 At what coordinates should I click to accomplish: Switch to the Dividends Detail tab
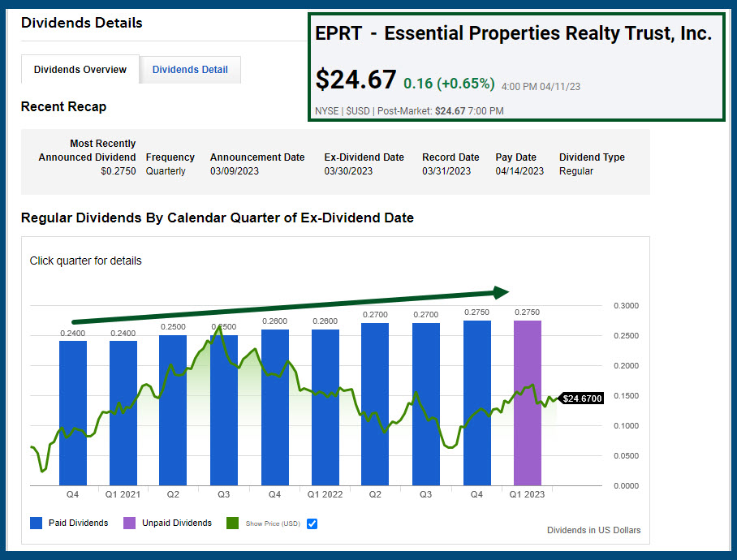[x=190, y=70]
